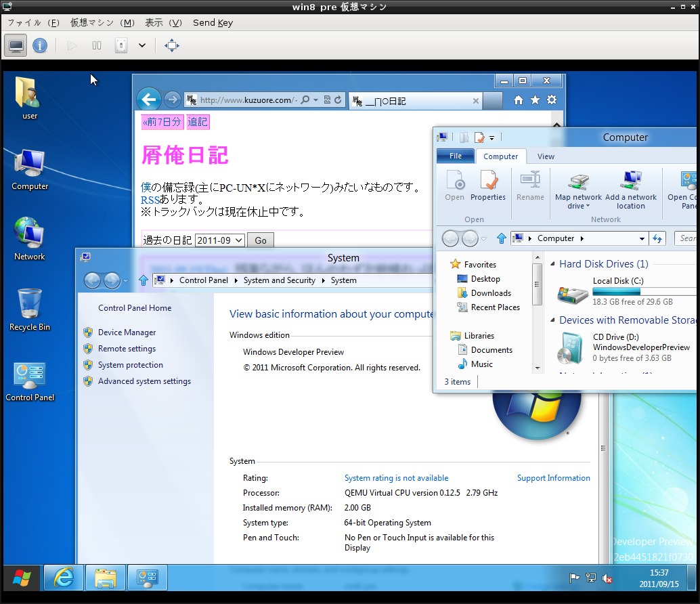Click Add a network location
700x604 pixels.
[x=631, y=189]
